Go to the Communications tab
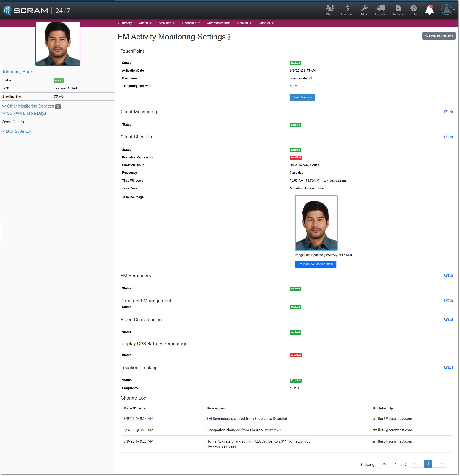Image resolution: width=460 pixels, height=476 pixels. click(218, 23)
